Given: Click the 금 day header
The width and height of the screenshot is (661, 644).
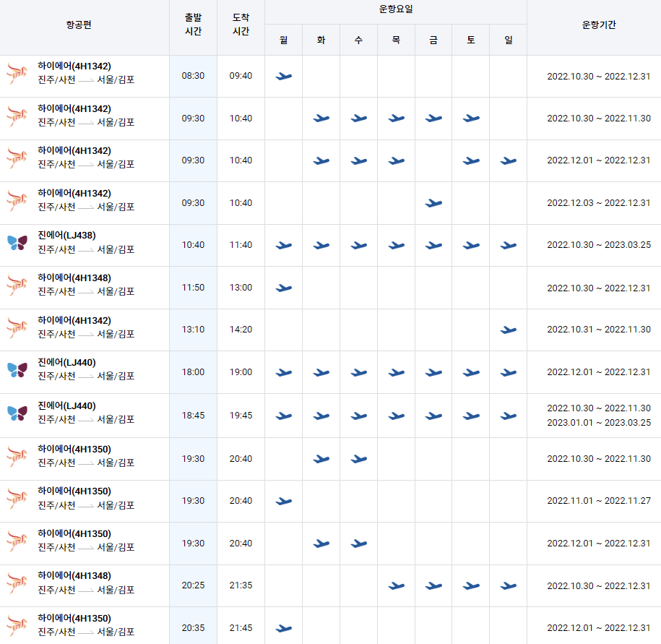Looking at the screenshot, I should tap(433, 40).
